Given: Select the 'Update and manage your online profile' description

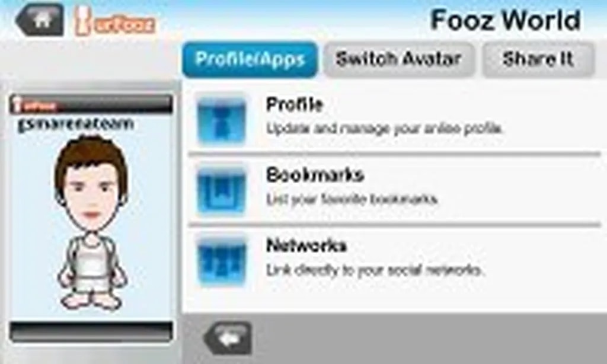Looking at the screenshot, I should [x=385, y=129].
